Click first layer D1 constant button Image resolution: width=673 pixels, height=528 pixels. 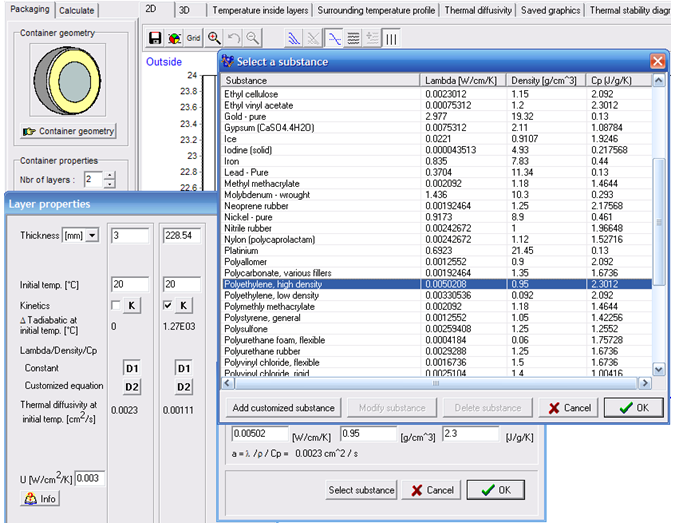(132, 369)
